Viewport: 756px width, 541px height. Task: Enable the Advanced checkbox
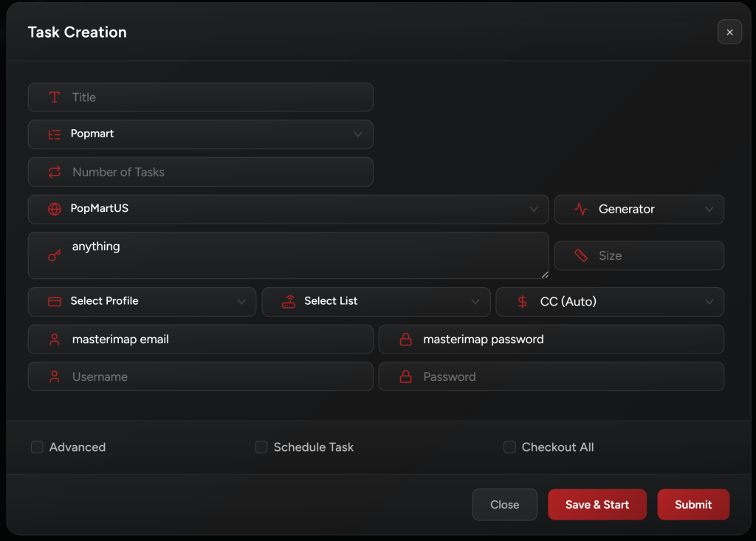pyautogui.click(x=37, y=447)
